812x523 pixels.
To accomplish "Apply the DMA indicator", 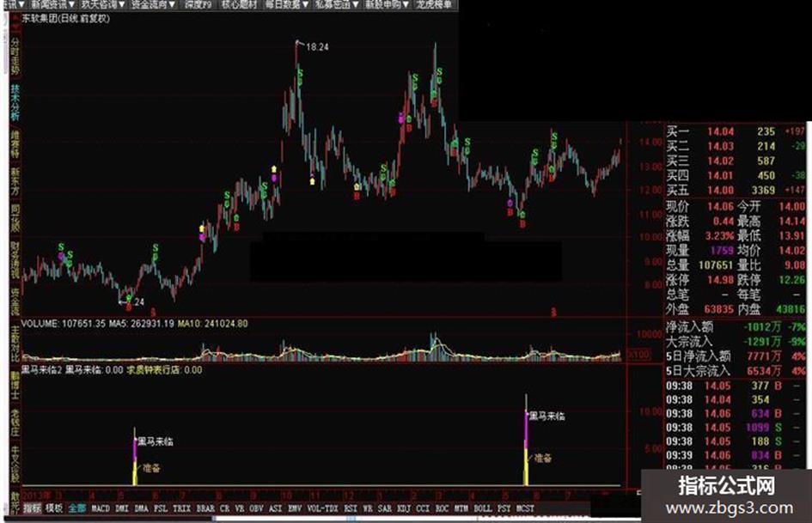I will [x=142, y=508].
